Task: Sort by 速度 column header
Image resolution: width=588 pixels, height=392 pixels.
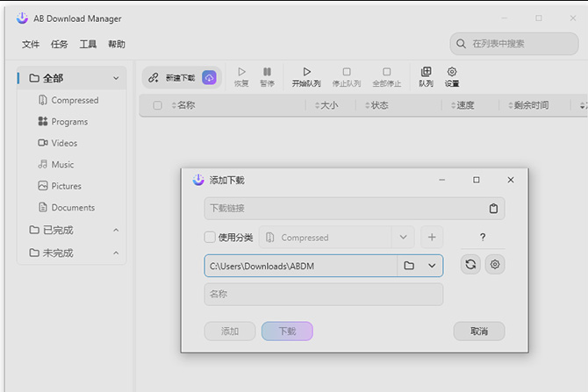Action: point(463,105)
